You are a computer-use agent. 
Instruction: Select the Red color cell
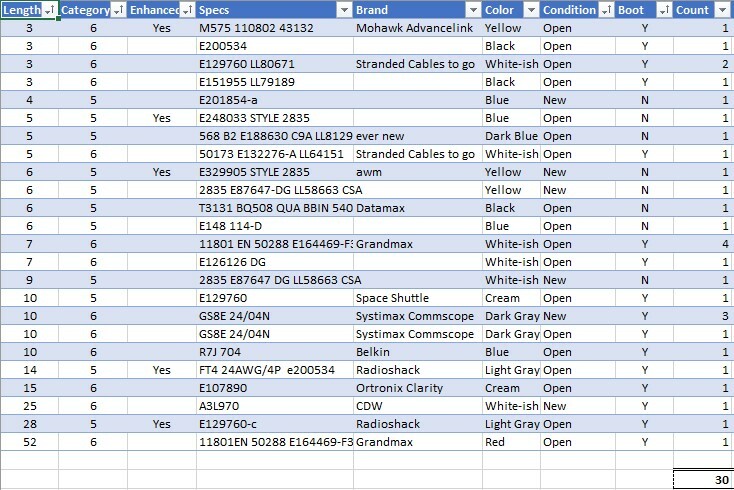[x=511, y=442]
